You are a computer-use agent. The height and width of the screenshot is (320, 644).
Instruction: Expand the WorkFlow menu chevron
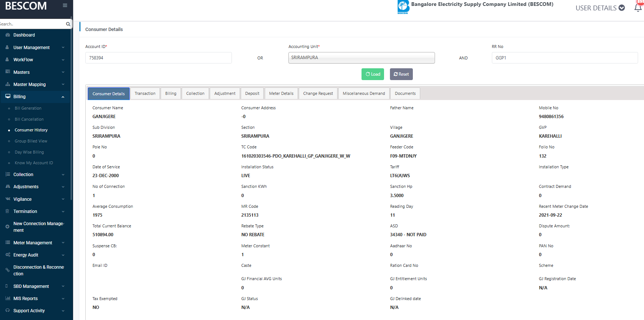(x=63, y=60)
